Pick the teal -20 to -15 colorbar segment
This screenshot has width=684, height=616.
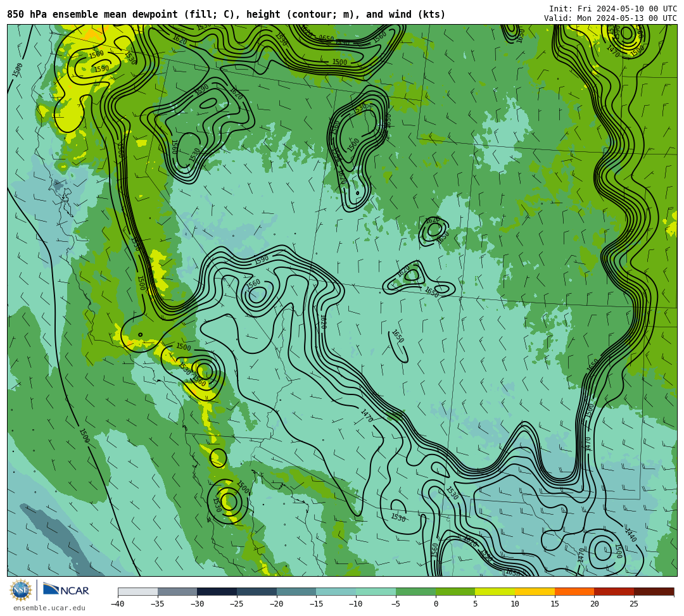click(296, 591)
